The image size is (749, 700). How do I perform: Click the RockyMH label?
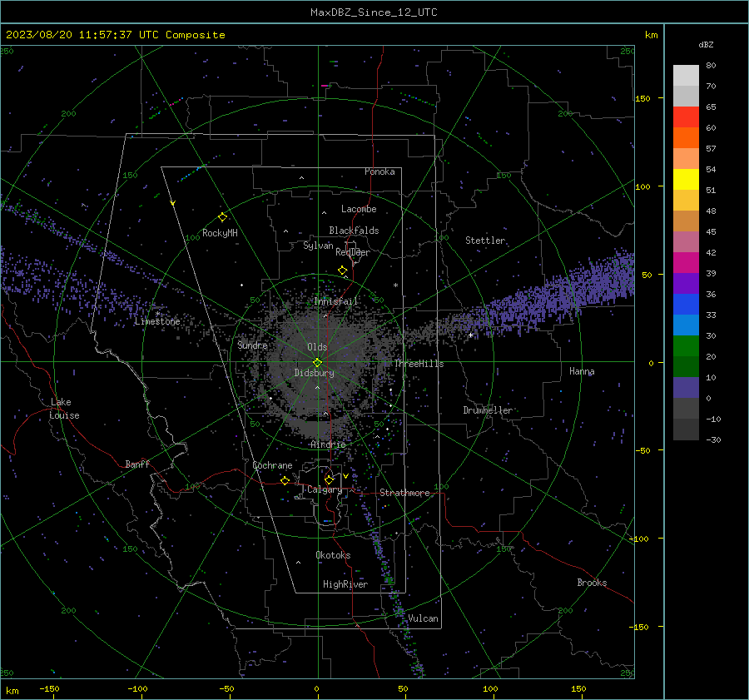pos(220,233)
